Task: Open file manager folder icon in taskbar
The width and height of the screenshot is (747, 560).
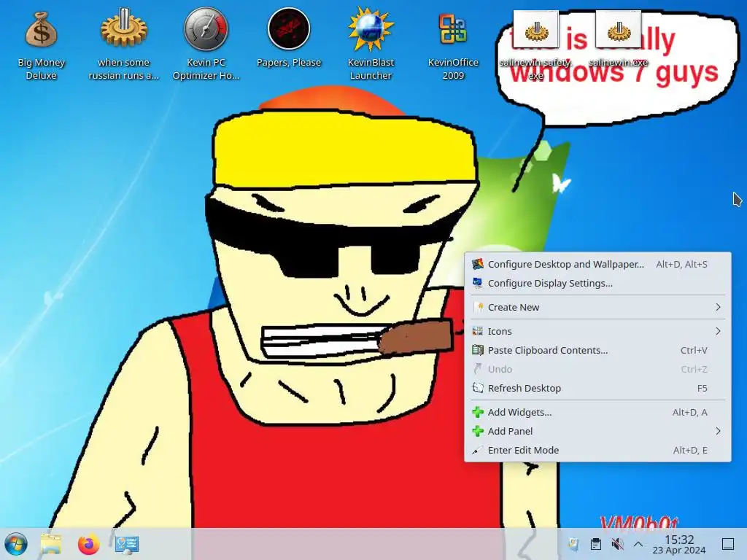Action: coord(51,544)
